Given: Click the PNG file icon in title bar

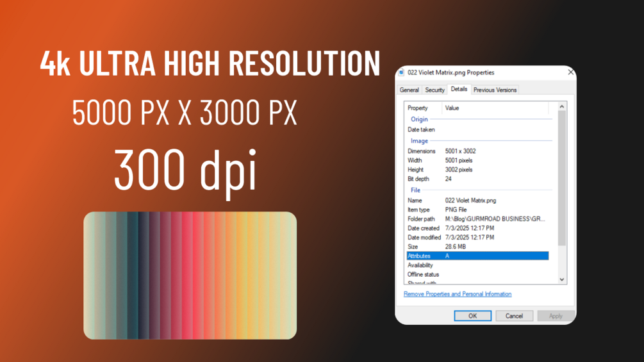Looking at the screenshot, I should (401, 72).
